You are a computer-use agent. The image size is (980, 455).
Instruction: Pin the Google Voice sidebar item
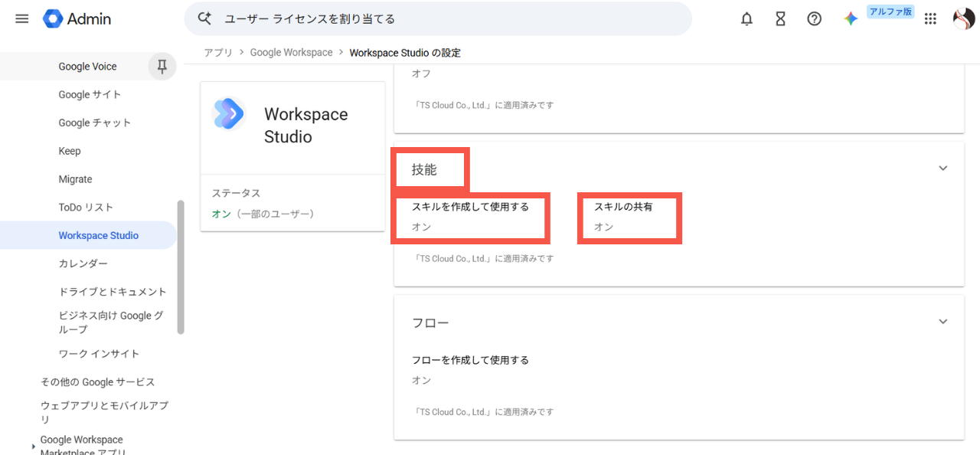pos(162,67)
